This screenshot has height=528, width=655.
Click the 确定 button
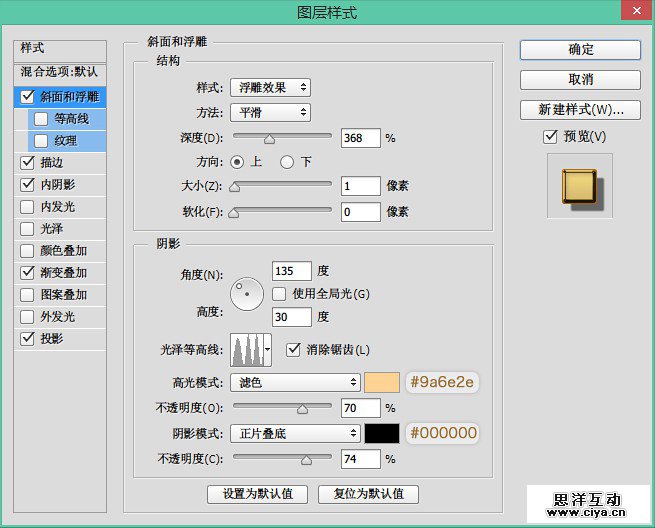(x=580, y=50)
